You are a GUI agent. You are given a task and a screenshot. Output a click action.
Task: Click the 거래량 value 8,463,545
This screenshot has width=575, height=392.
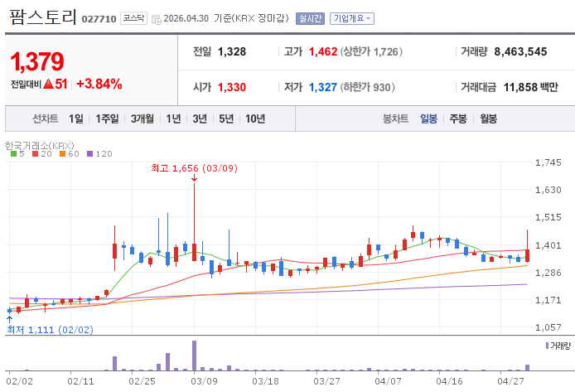(x=520, y=51)
